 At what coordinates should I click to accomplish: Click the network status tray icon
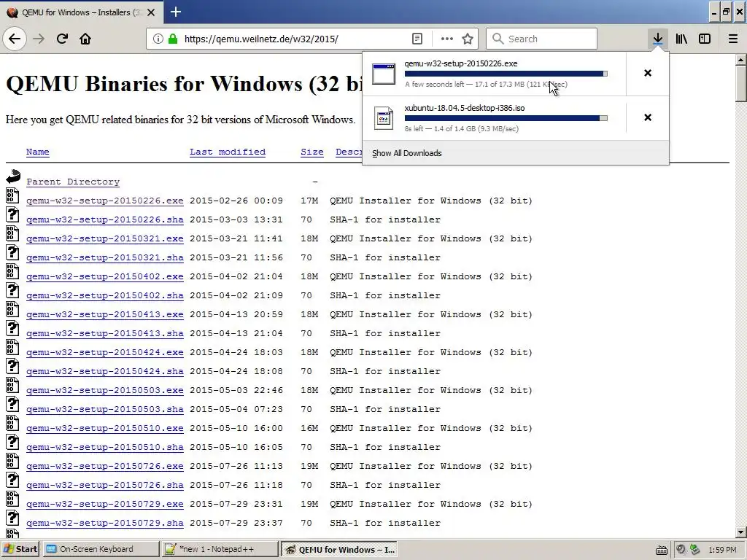695,550
